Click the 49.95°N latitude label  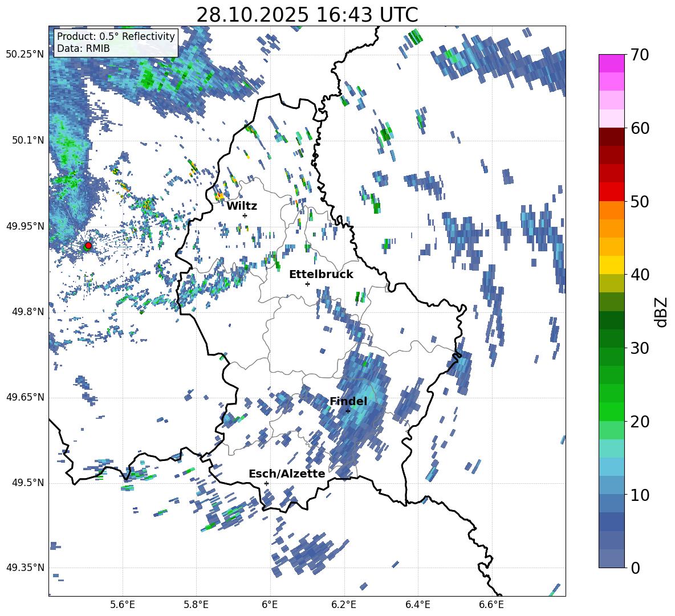[x=25, y=226]
